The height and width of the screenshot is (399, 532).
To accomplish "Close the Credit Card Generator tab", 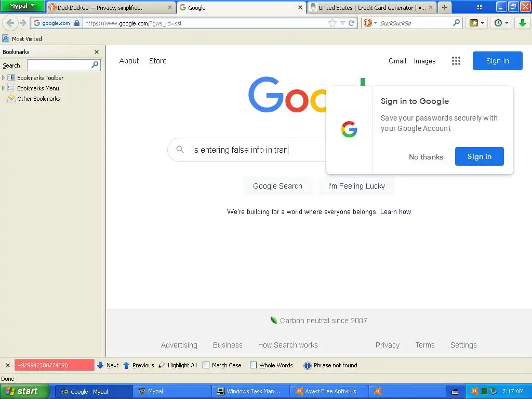I will (431, 7).
